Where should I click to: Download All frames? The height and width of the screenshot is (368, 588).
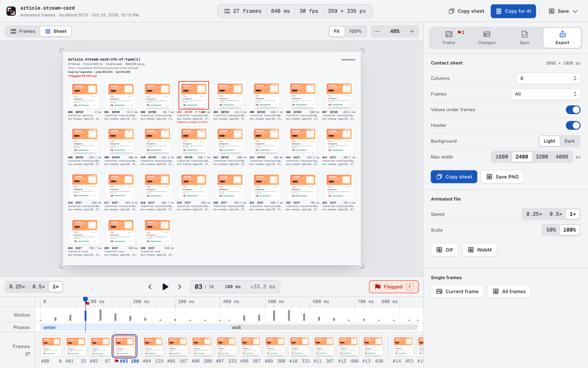click(x=509, y=291)
